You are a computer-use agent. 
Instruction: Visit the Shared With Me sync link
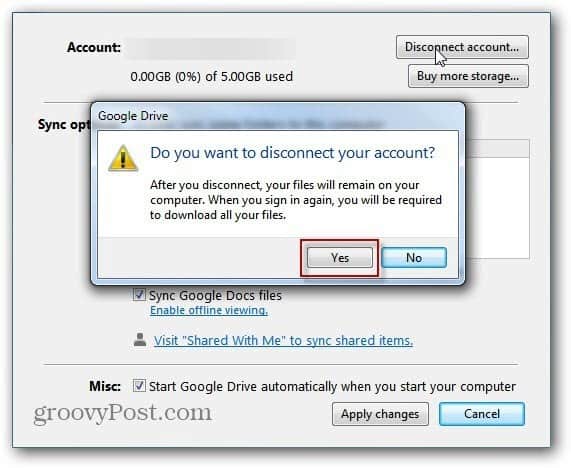[283, 341]
